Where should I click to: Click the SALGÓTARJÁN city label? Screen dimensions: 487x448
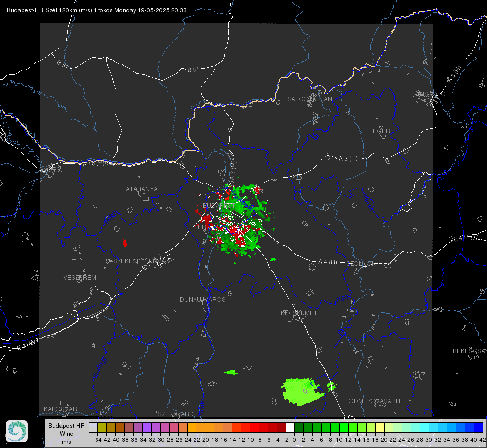(309, 99)
